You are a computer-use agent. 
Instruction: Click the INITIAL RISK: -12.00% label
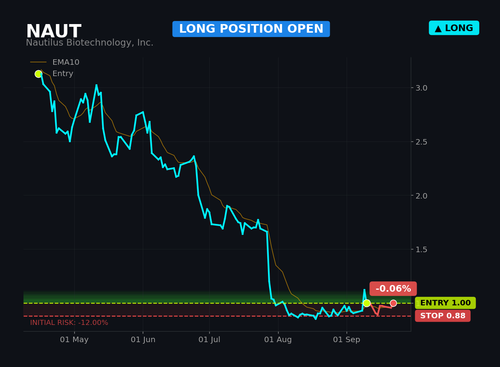[x=69, y=323]
